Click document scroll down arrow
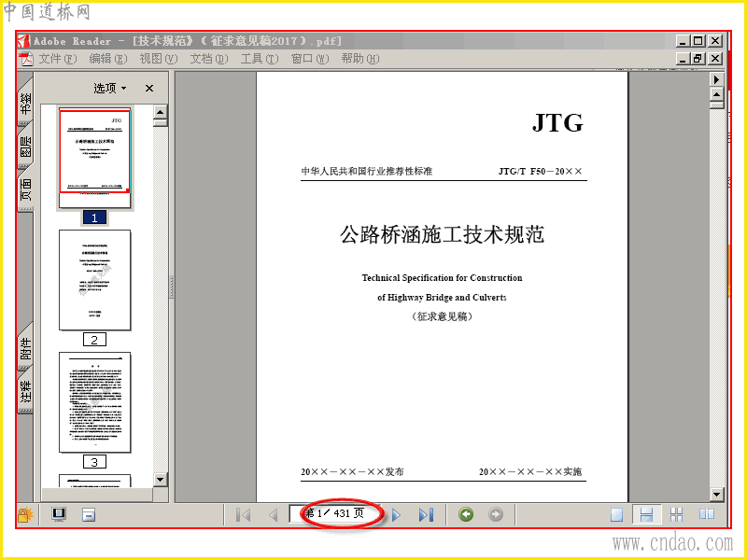 [716, 495]
